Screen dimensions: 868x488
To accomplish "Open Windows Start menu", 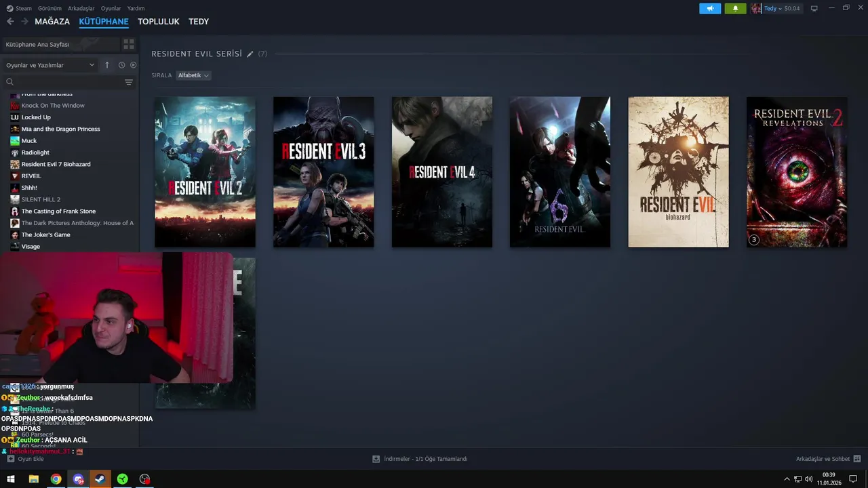I will [x=11, y=479].
